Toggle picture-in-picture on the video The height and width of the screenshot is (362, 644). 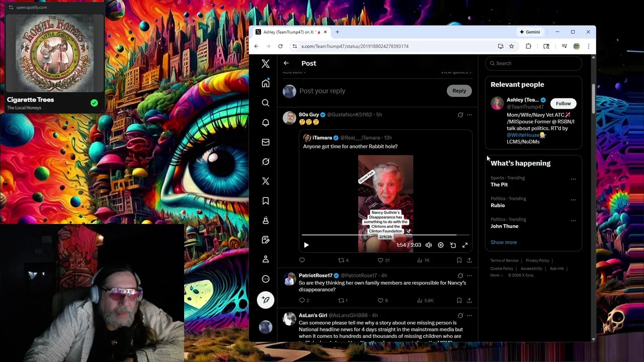453,245
